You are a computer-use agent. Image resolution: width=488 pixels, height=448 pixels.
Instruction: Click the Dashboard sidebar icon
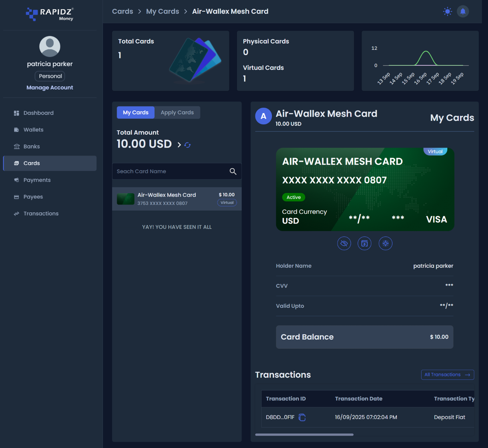[16, 113]
